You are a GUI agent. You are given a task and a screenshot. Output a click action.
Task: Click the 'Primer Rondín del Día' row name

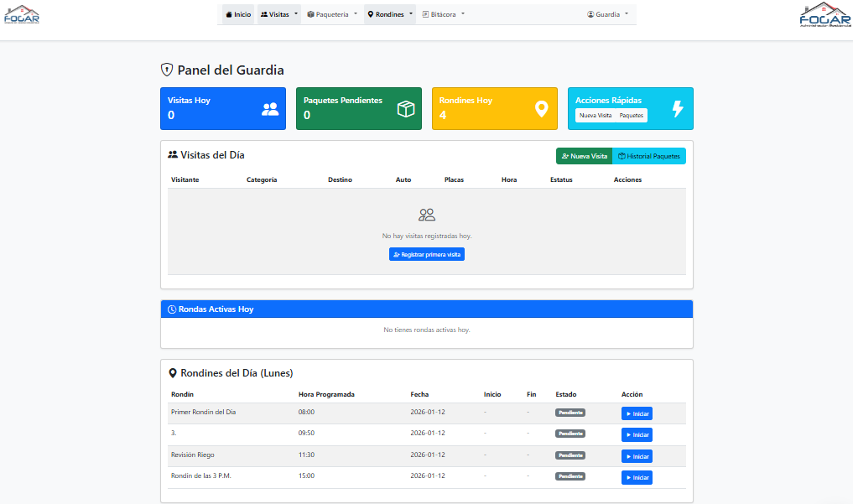pyautogui.click(x=204, y=412)
